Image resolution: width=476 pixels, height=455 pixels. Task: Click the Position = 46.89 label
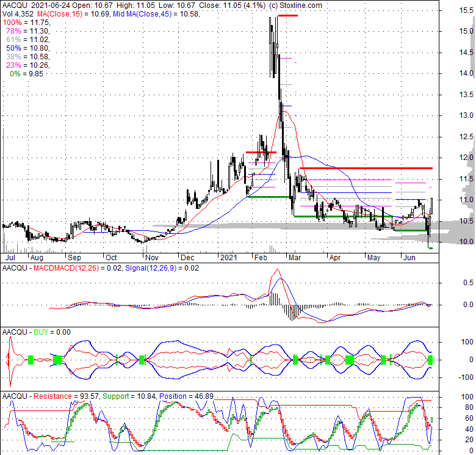186,396
